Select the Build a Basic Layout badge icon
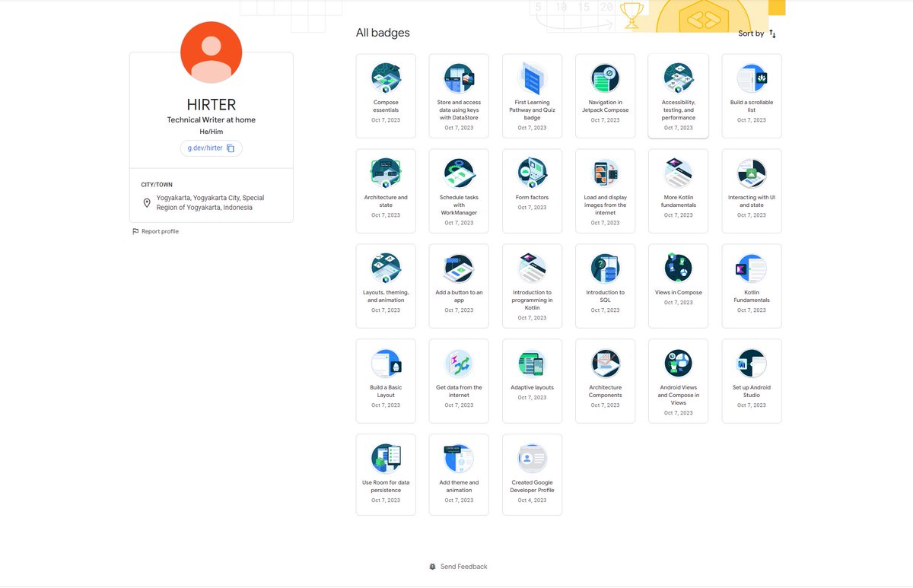This screenshot has height=588, width=913. tap(386, 364)
